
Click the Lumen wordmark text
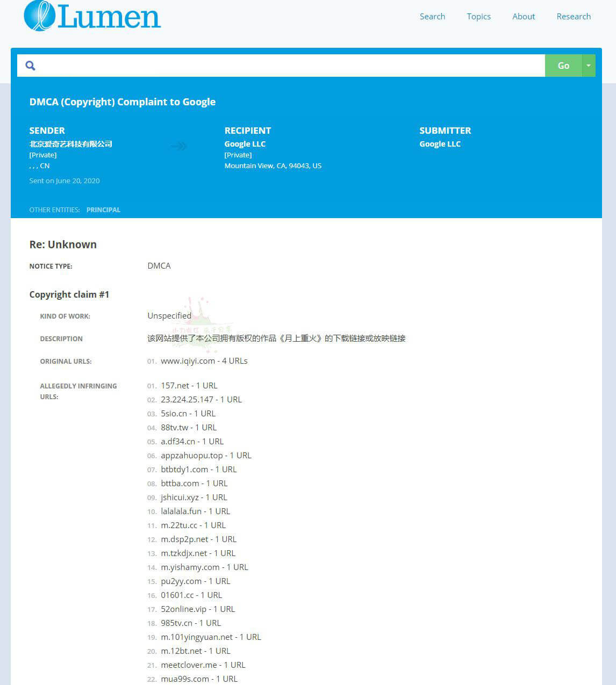(x=109, y=17)
